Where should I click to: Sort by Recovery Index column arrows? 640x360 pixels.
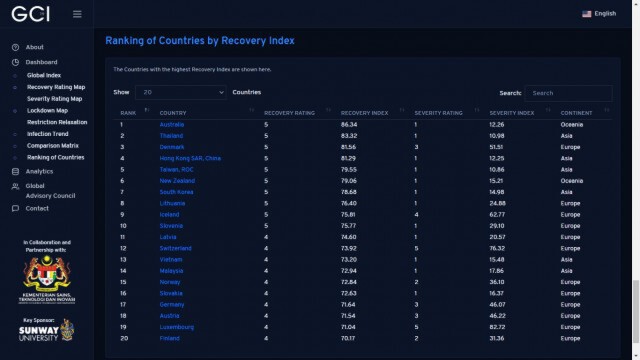coord(402,110)
